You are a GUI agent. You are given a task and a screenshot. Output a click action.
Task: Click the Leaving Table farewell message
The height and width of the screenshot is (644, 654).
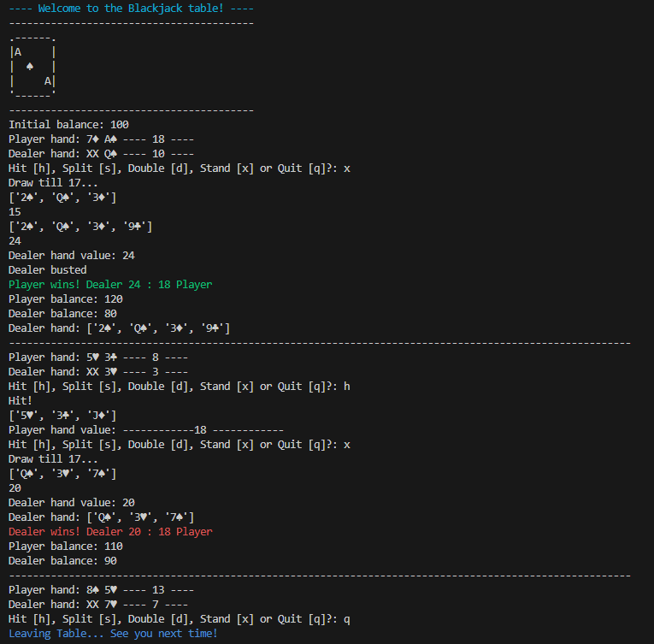pos(113,633)
